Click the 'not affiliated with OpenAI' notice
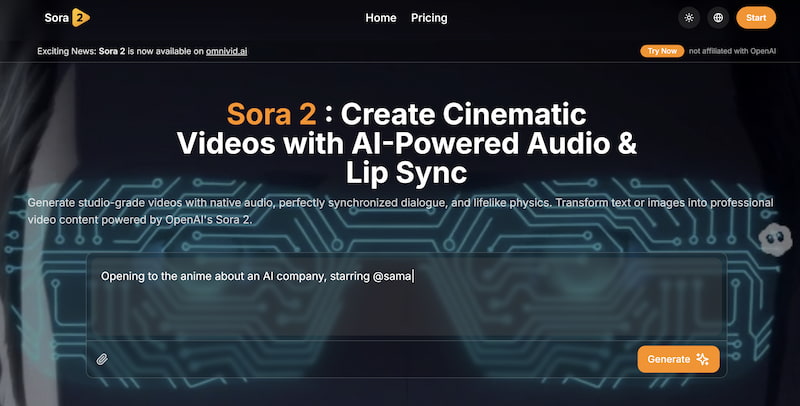The width and height of the screenshot is (800, 406). click(x=730, y=51)
